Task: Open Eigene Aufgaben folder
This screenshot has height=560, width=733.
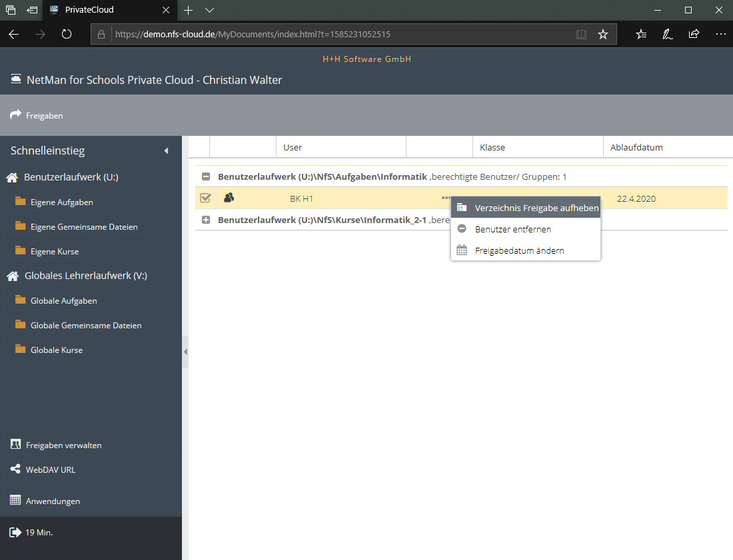Action: 91,202
